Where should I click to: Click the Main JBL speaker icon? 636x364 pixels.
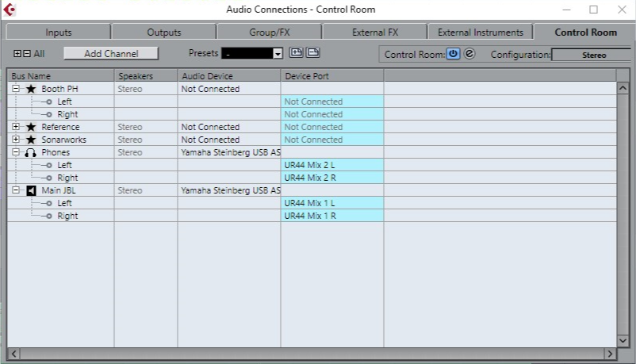point(31,190)
